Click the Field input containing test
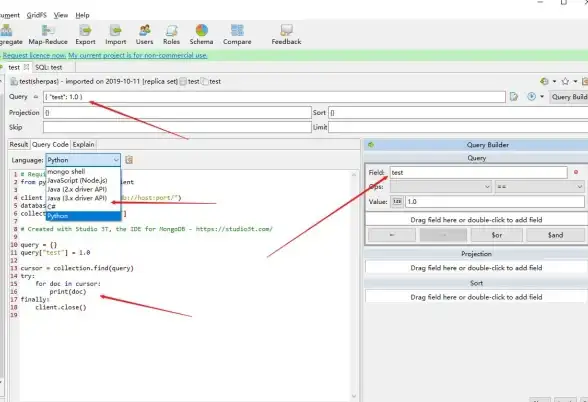Screen dimensions: 588x402 [x=478, y=172]
